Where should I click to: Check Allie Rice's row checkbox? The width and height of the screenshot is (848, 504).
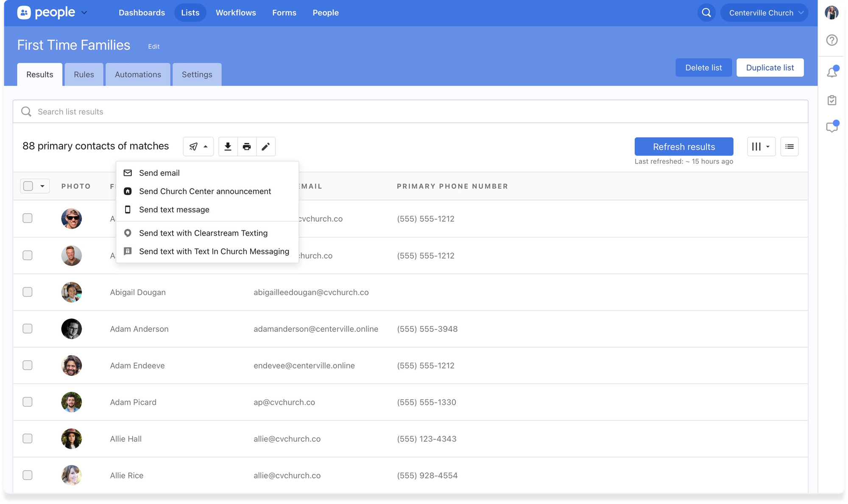coord(28,475)
